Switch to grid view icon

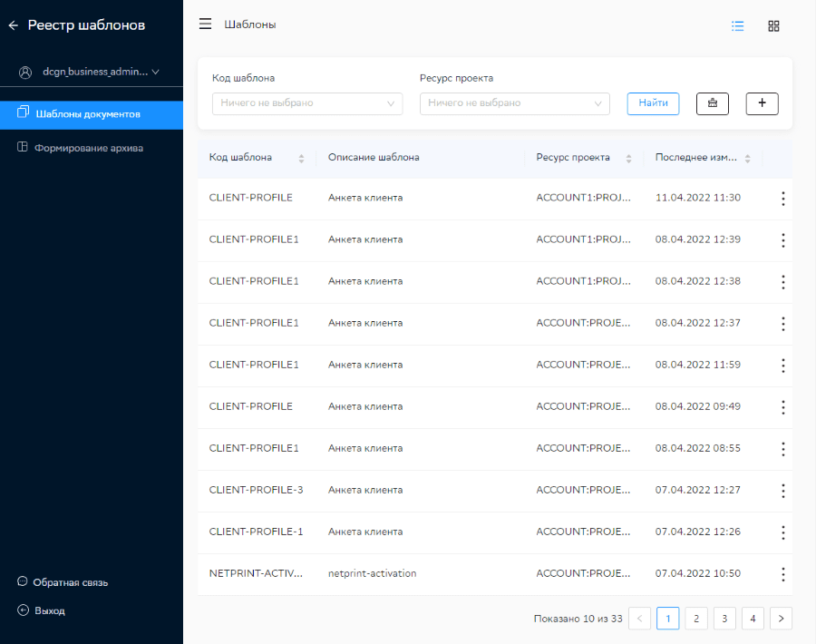coord(773,26)
